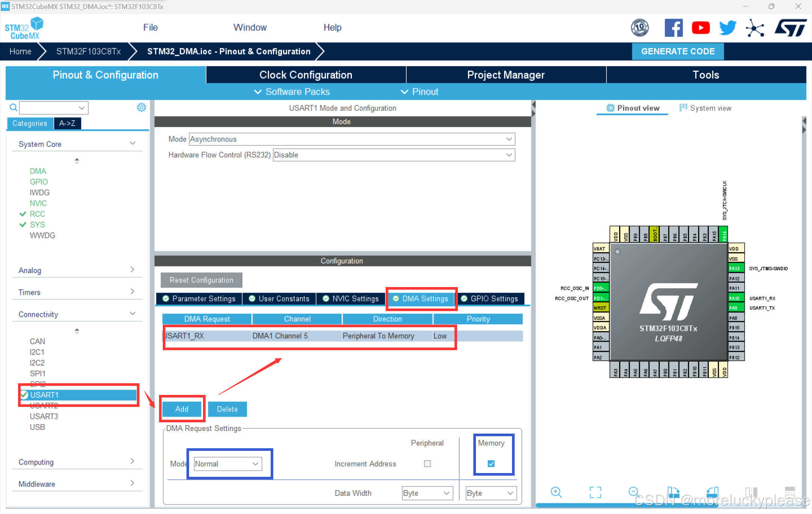Image resolution: width=812 pixels, height=514 pixels.
Task: Zoom out of the pinout view
Action: pos(633,491)
